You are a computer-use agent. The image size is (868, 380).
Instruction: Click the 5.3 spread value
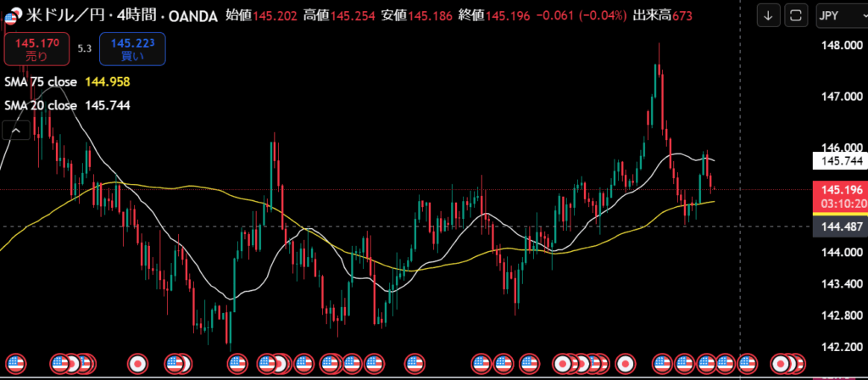tap(84, 48)
